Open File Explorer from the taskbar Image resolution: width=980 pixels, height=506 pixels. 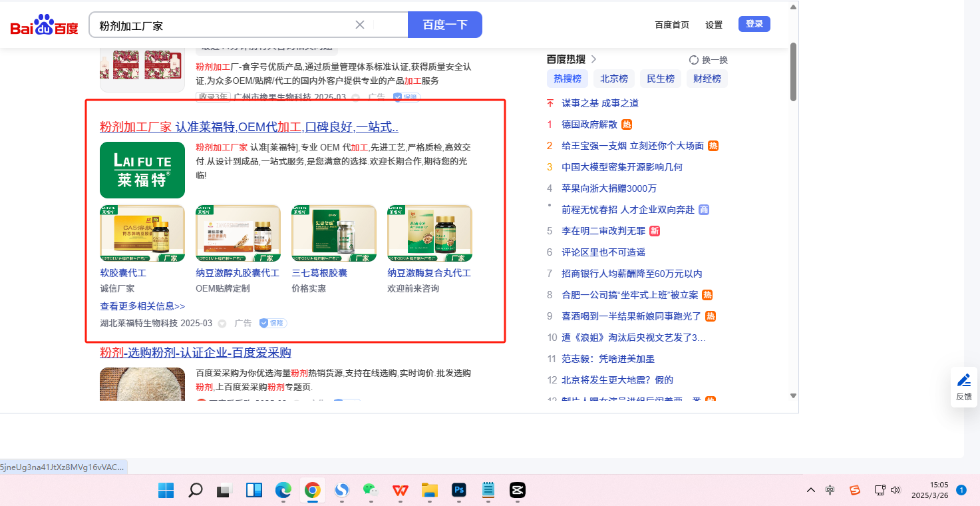[429, 491]
